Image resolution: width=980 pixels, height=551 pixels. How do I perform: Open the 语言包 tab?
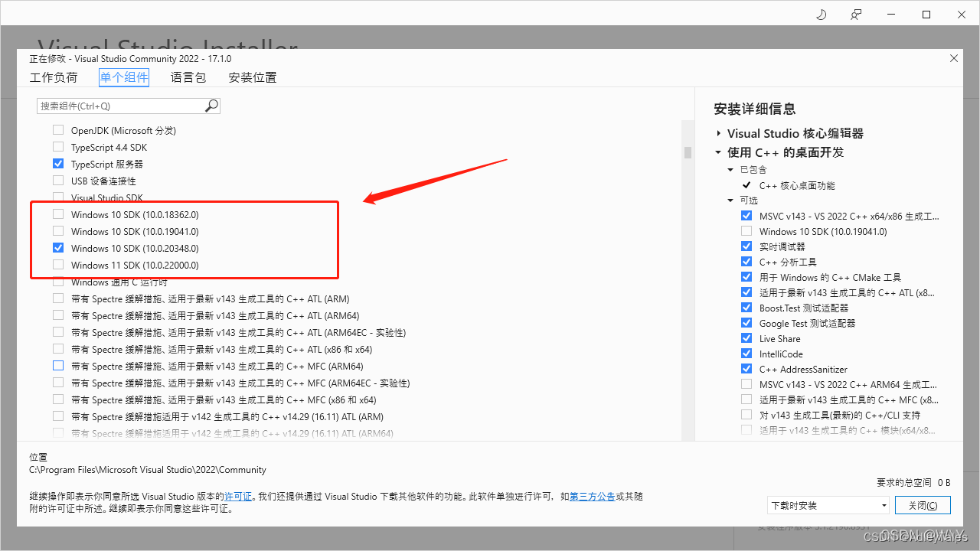188,77
